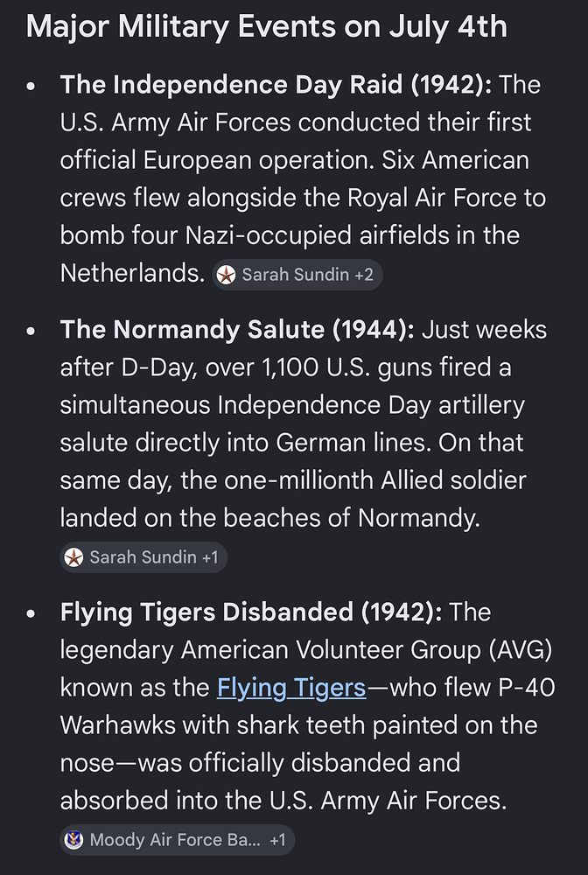Click the word Netherlands before the source chip
The height and width of the screenshot is (875, 588).
click(x=132, y=273)
